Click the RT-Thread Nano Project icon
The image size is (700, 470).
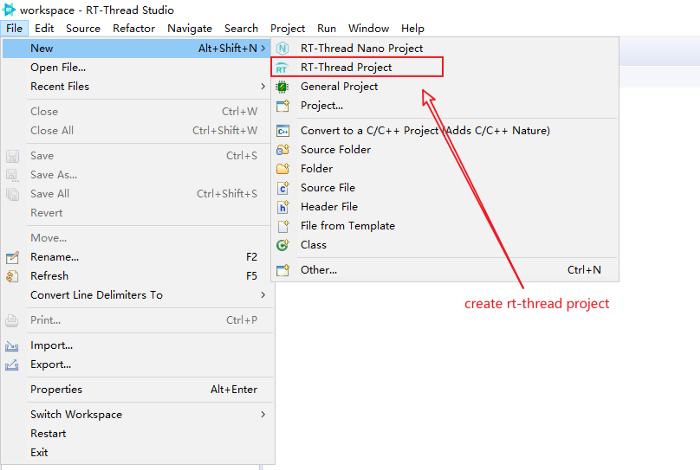pos(283,48)
